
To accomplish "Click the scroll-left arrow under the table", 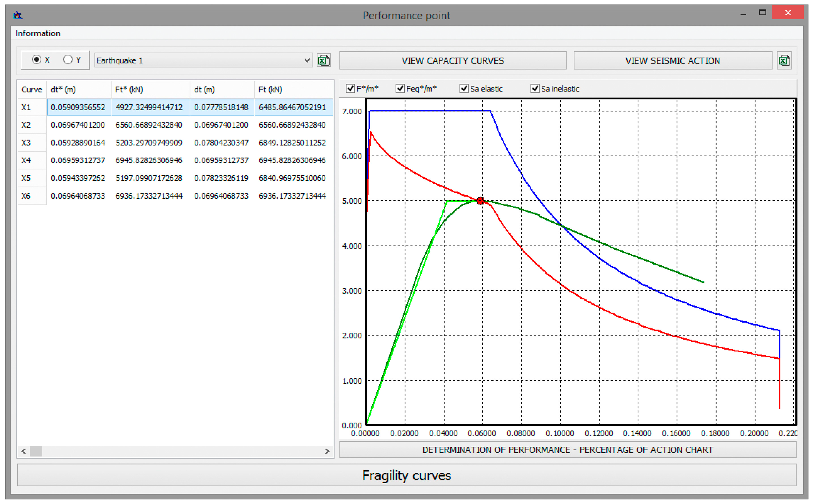I will [x=23, y=452].
